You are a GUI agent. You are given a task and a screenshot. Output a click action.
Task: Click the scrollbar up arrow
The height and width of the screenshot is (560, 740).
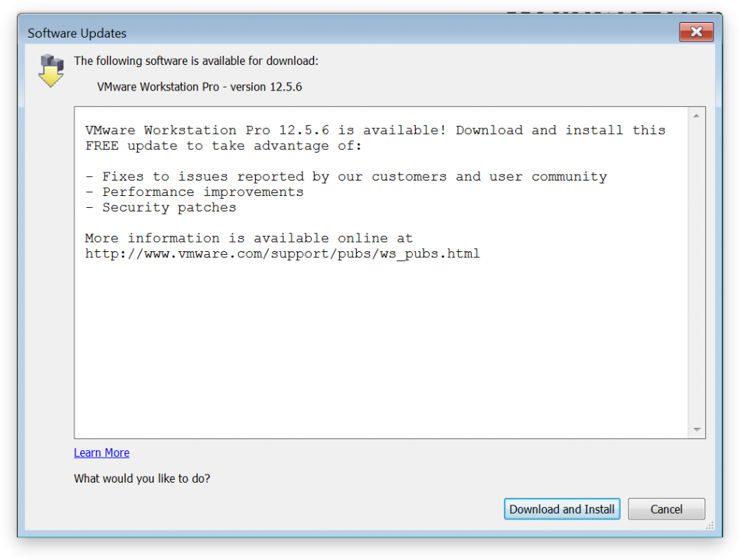[695, 114]
